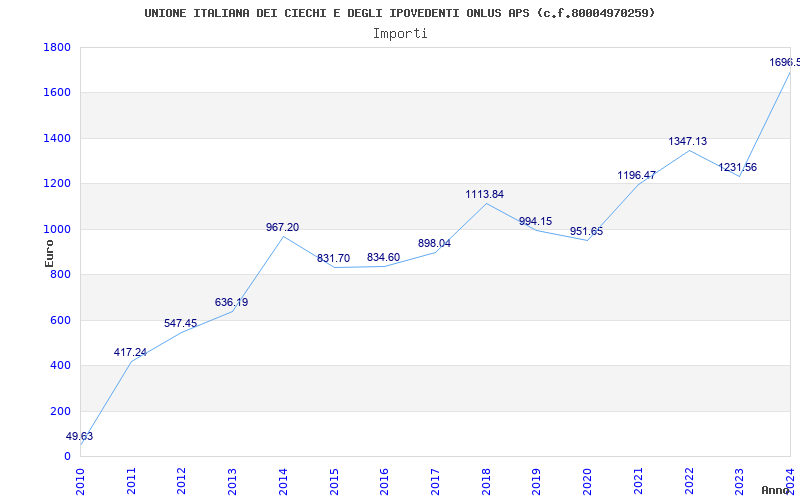Select data label 1113.84

[x=484, y=194]
